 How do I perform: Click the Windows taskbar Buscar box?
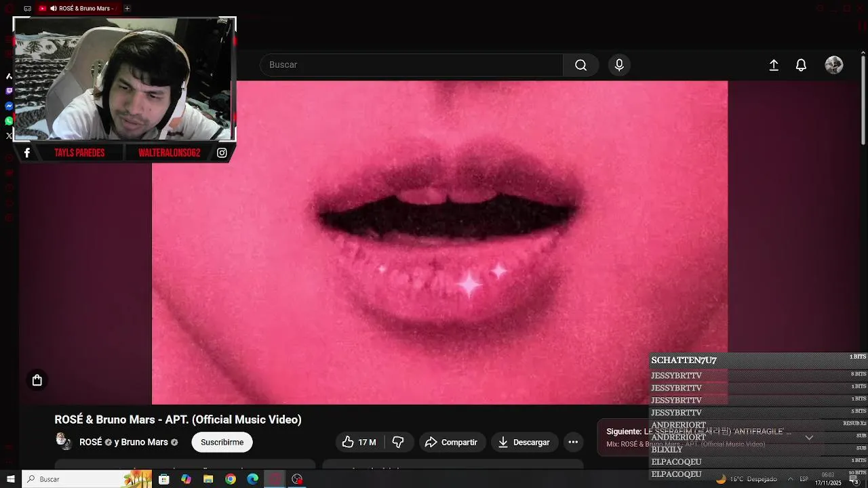coord(87,479)
